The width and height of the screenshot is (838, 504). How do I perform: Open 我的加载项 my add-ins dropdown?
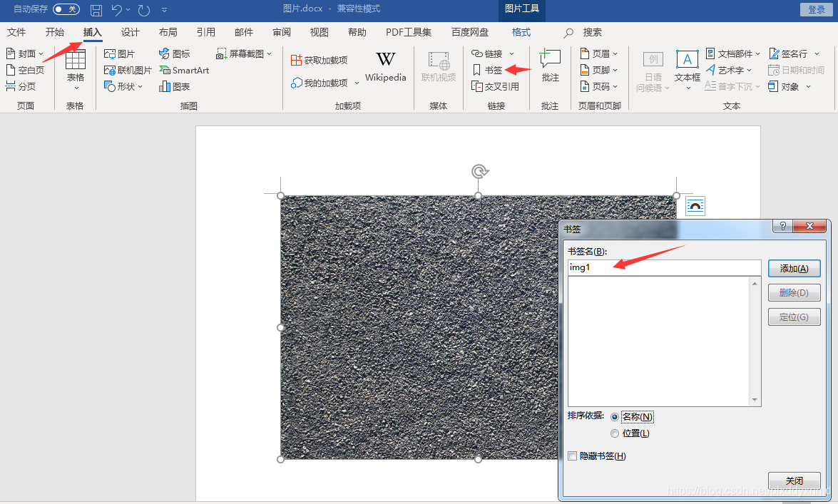pos(325,83)
